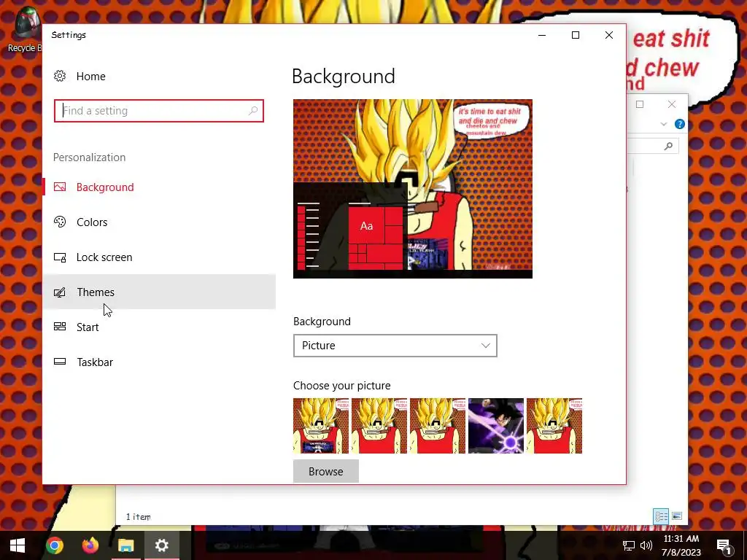
Task: Switch File Explorer to large icons view
Action: [677, 516]
